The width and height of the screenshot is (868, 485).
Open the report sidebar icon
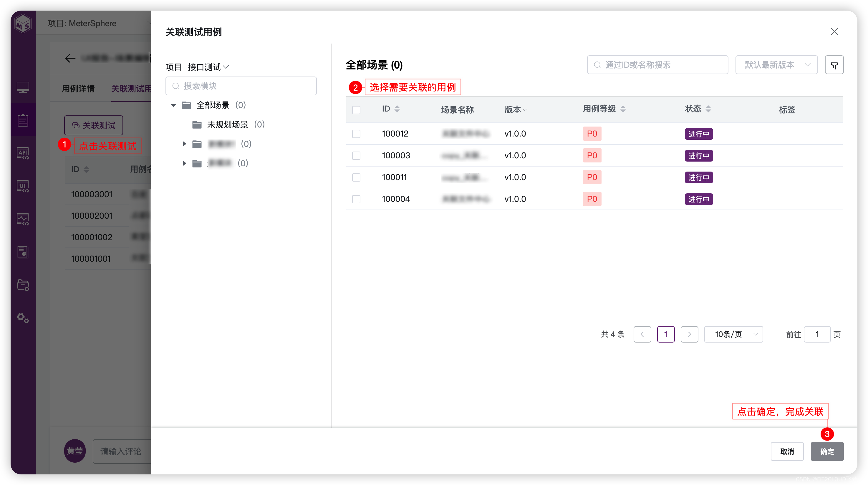point(23,252)
